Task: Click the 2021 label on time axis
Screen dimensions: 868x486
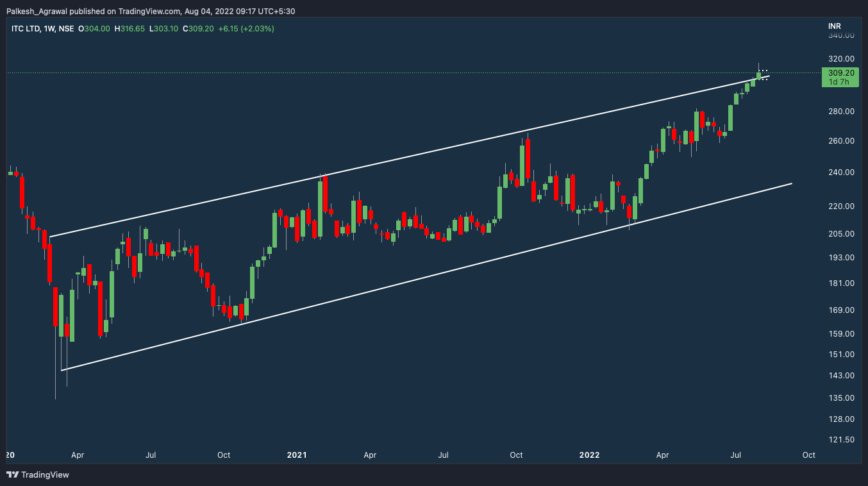Action: pyautogui.click(x=297, y=455)
